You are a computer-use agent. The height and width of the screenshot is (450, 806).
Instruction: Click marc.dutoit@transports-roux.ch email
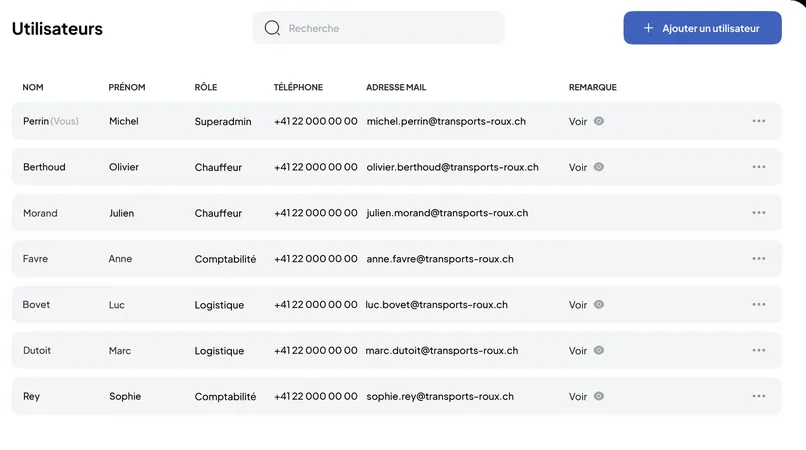pyautogui.click(x=442, y=350)
